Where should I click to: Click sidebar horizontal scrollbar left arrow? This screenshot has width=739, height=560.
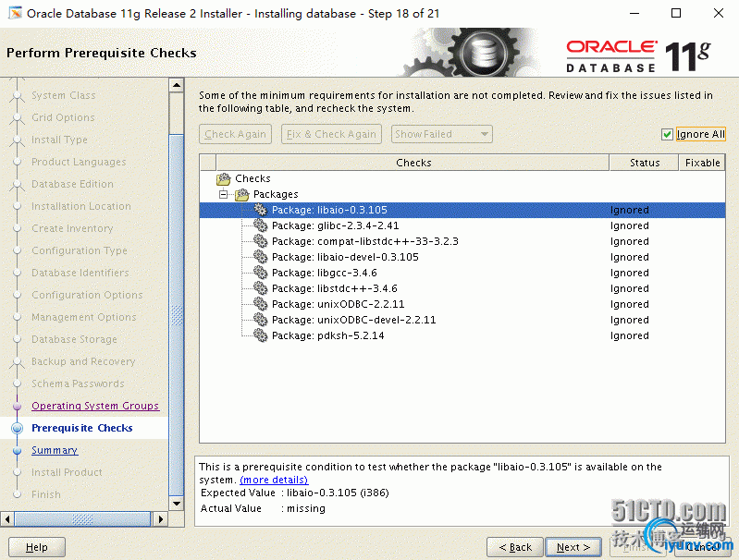7,519
